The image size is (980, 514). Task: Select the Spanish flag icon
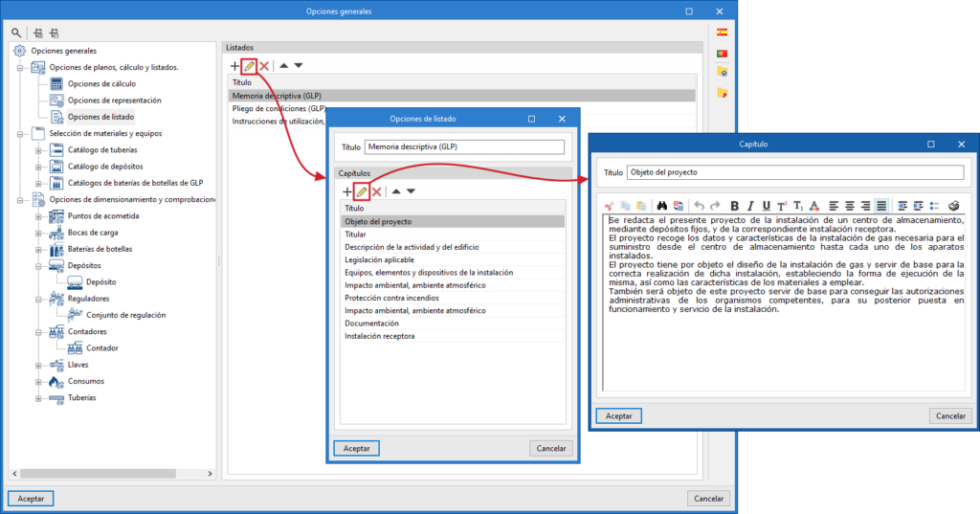[x=722, y=33]
